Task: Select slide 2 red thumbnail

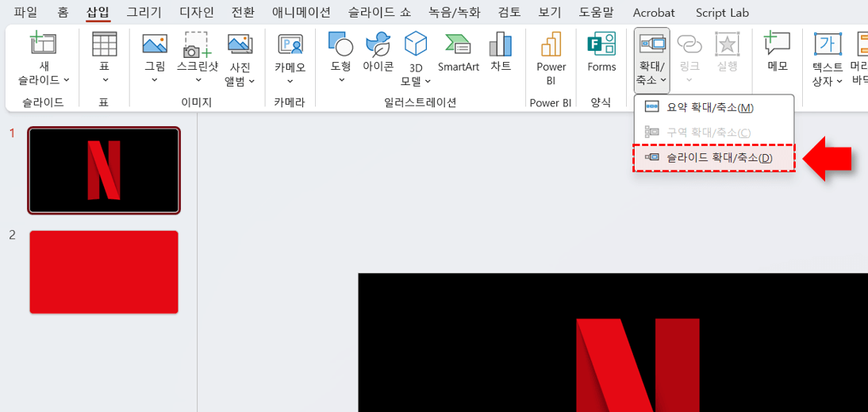Action: click(x=104, y=272)
